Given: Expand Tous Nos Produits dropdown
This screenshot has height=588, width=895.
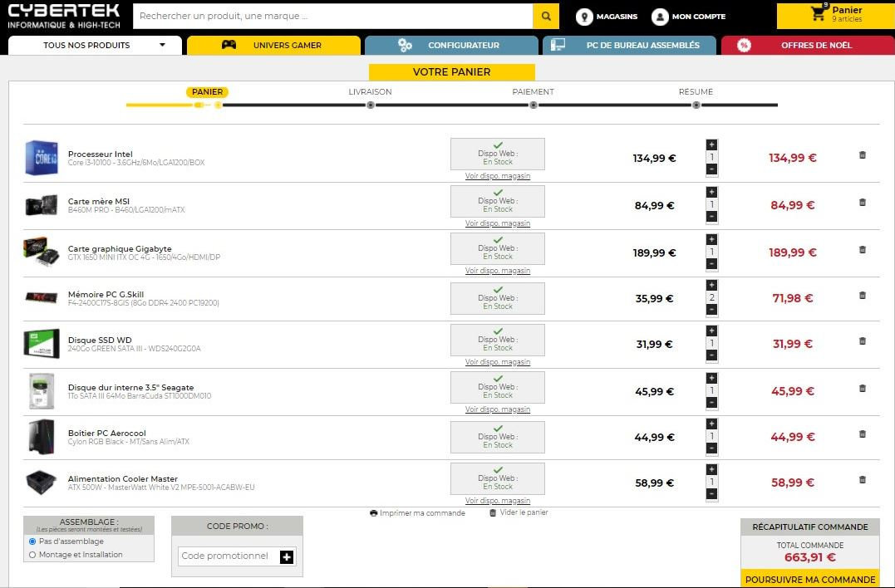Looking at the screenshot, I should 96,45.
